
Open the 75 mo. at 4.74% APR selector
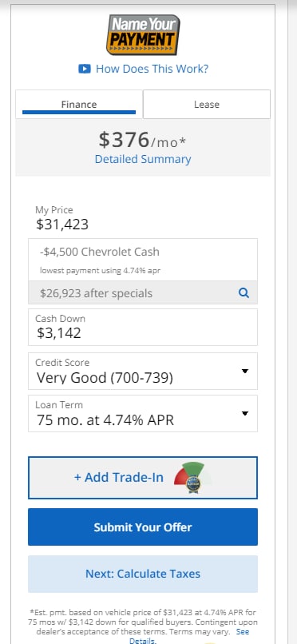(x=143, y=414)
